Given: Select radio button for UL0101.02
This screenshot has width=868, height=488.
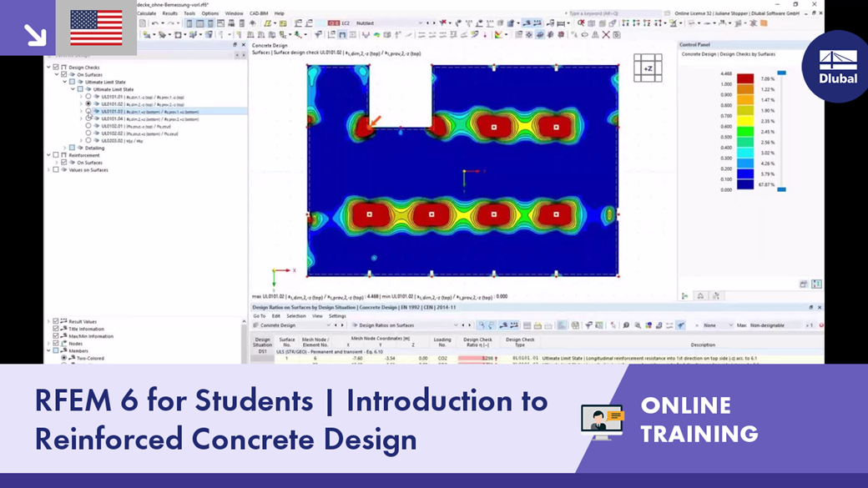Looking at the screenshot, I should [x=88, y=104].
